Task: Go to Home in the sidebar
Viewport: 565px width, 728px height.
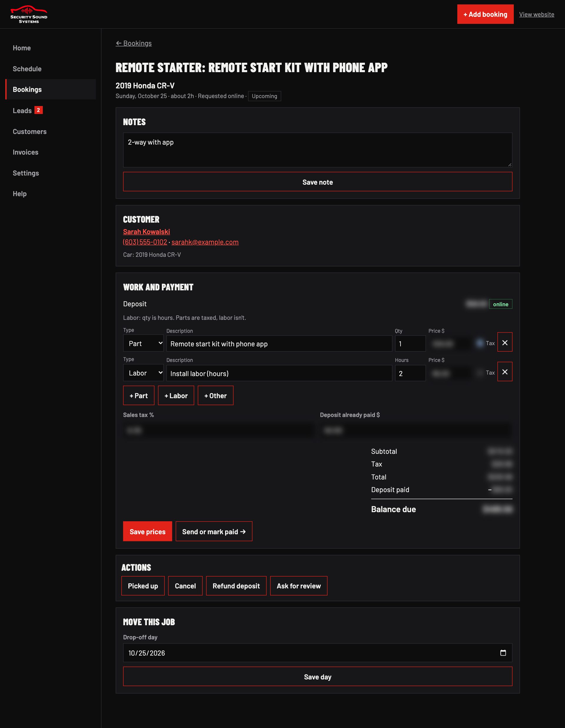Action: point(51,48)
